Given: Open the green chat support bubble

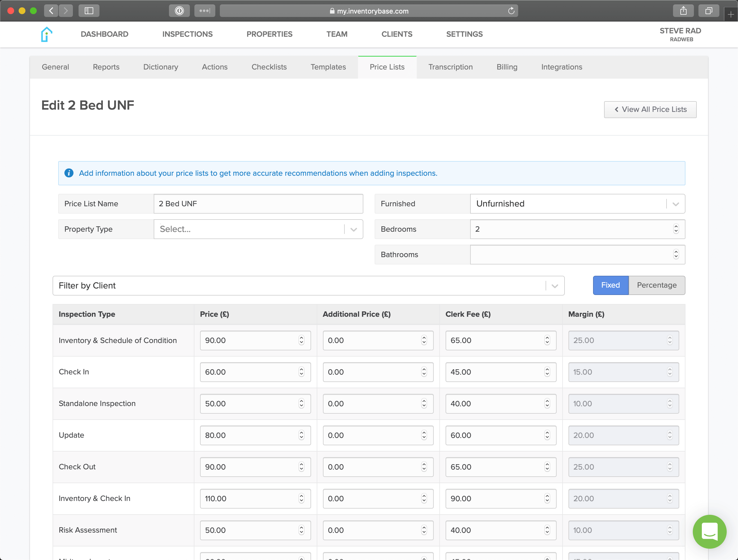Looking at the screenshot, I should (709, 531).
